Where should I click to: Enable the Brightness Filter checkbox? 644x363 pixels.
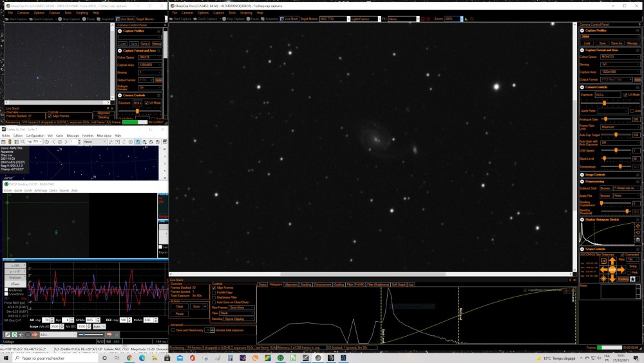tap(214, 297)
